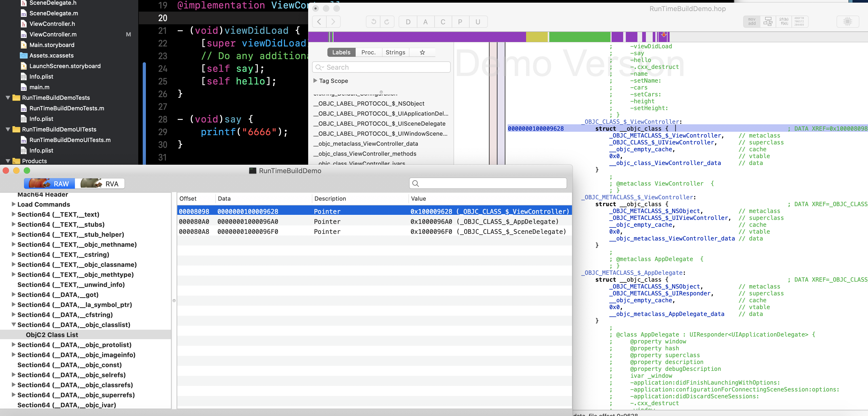The height and width of the screenshot is (416, 868).
Task: Sort MachOView table by Offset column
Action: click(x=196, y=198)
